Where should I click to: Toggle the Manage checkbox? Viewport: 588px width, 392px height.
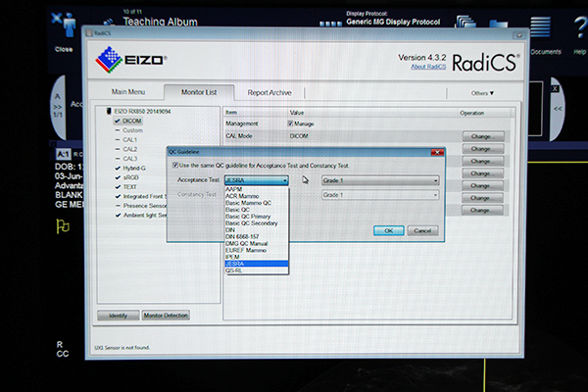(x=289, y=123)
